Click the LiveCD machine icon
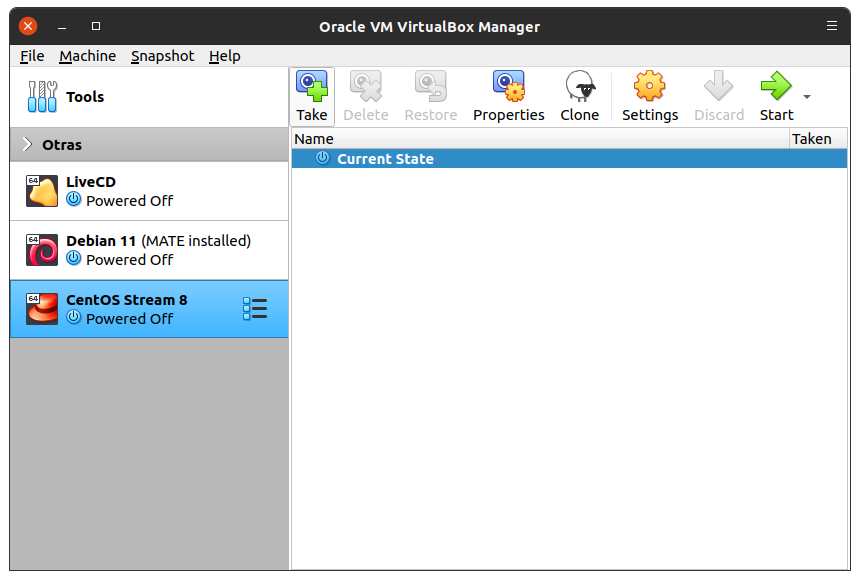Image resolution: width=860 pixels, height=580 pixels. pyautogui.click(x=42, y=191)
